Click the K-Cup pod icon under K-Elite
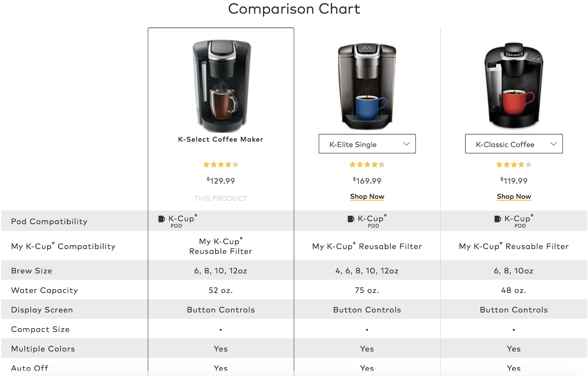The height and width of the screenshot is (376, 588). (351, 218)
